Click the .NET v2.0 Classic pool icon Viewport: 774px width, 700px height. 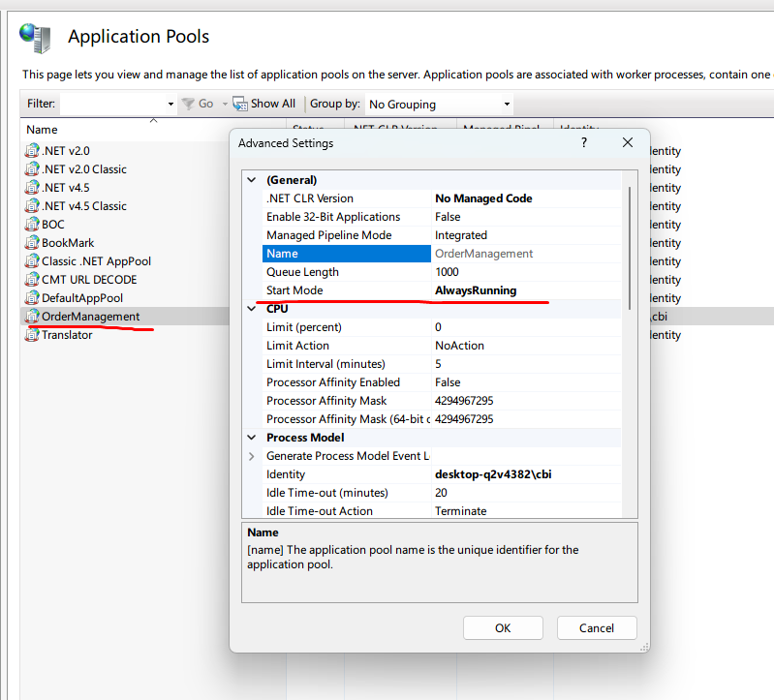click(32, 168)
